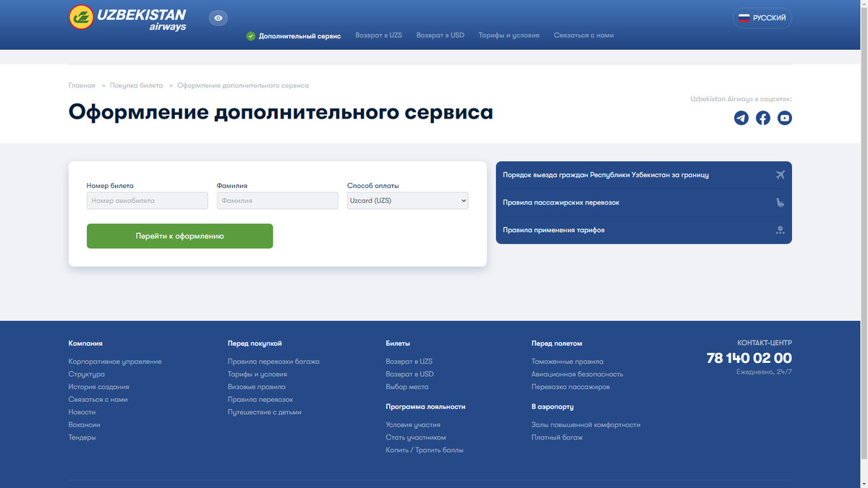Image resolution: width=868 pixels, height=488 pixels.
Task: Toggle the accessibility eye button in header
Action: pos(218,18)
